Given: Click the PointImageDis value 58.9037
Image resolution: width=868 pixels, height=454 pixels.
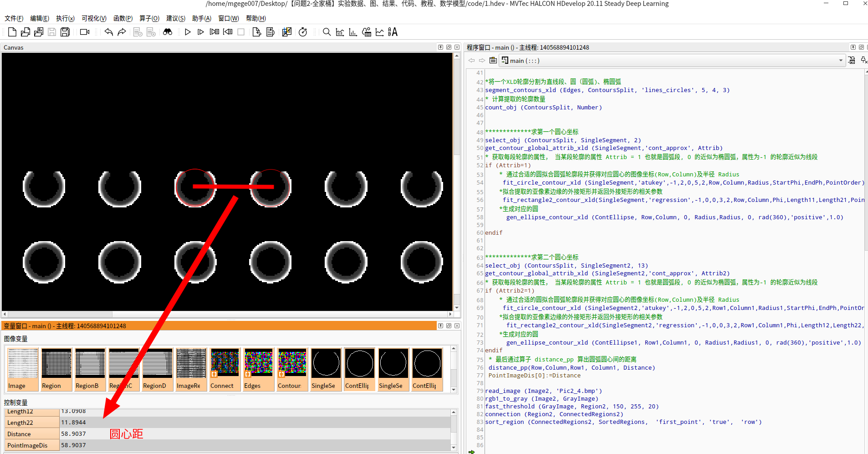Looking at the screenshot, I should pyautogui.click(x=74, y=445).
